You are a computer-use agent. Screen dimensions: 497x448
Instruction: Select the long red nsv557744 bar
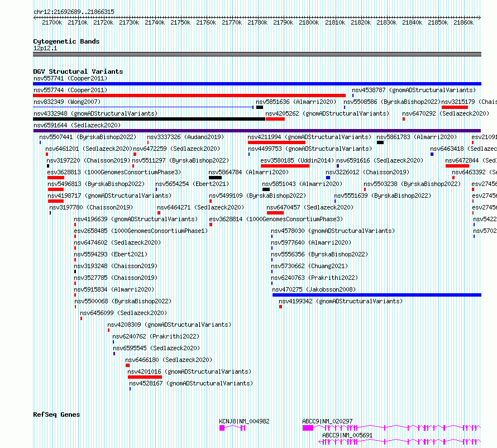click(x=189, y=96)
